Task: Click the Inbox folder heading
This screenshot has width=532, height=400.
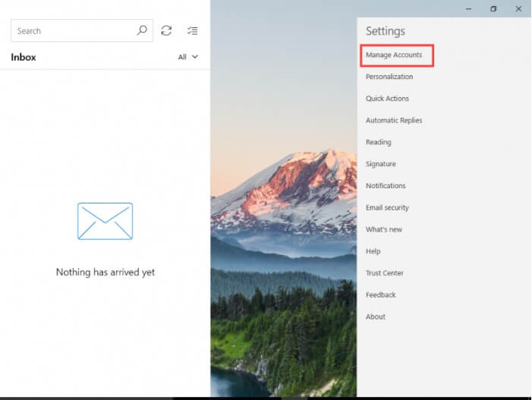Action: pos(23,57)
